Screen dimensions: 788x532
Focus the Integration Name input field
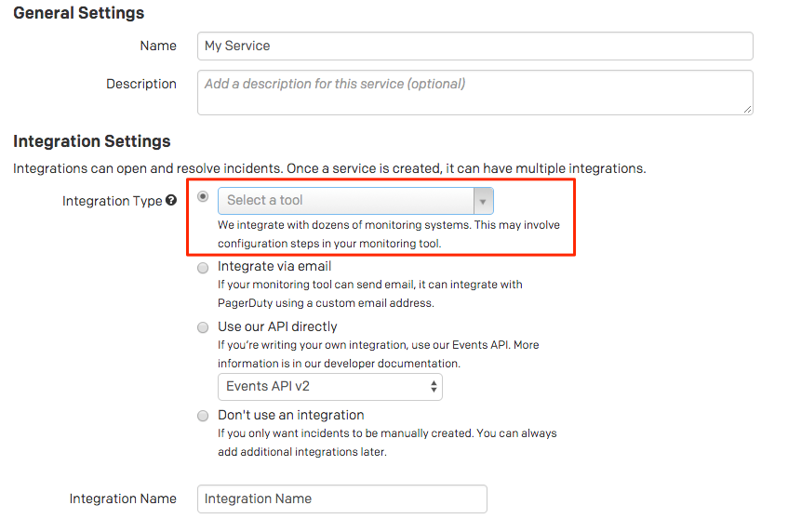click(341, 499)
